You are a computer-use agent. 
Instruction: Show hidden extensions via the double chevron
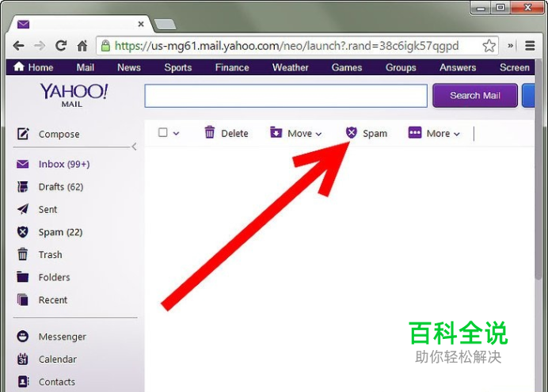point(511,45)
